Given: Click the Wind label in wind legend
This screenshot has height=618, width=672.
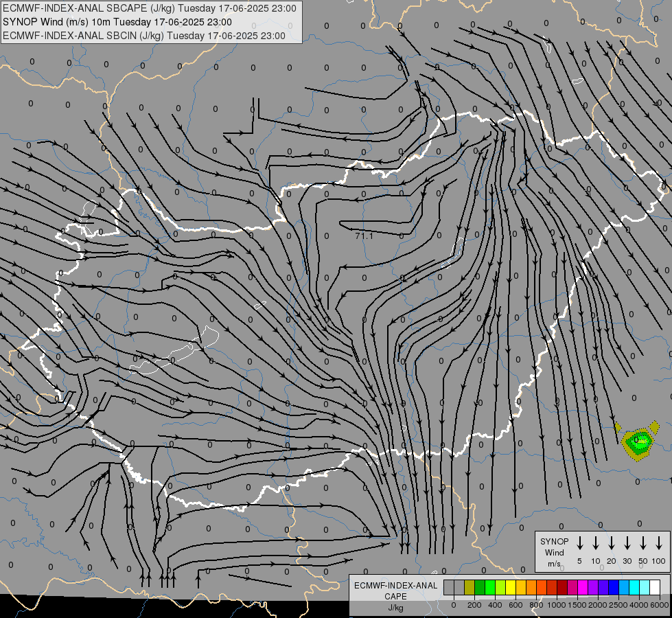Looking at the screenshot, I should coord(554,552).
